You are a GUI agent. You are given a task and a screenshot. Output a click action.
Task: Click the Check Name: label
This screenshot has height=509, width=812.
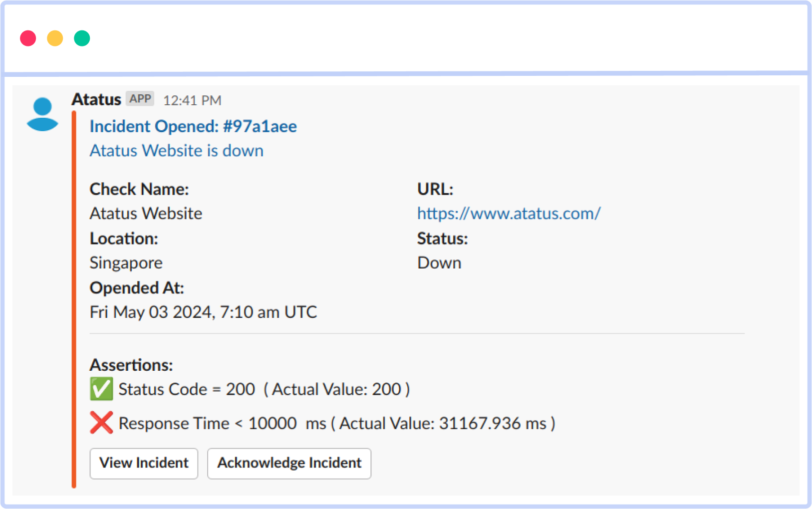pos(139,189)
